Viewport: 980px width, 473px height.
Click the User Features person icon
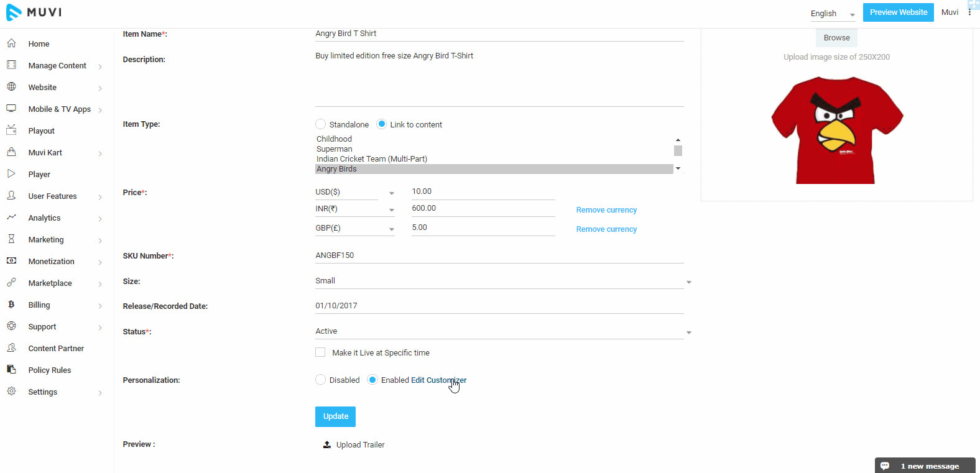coord(11,195)
